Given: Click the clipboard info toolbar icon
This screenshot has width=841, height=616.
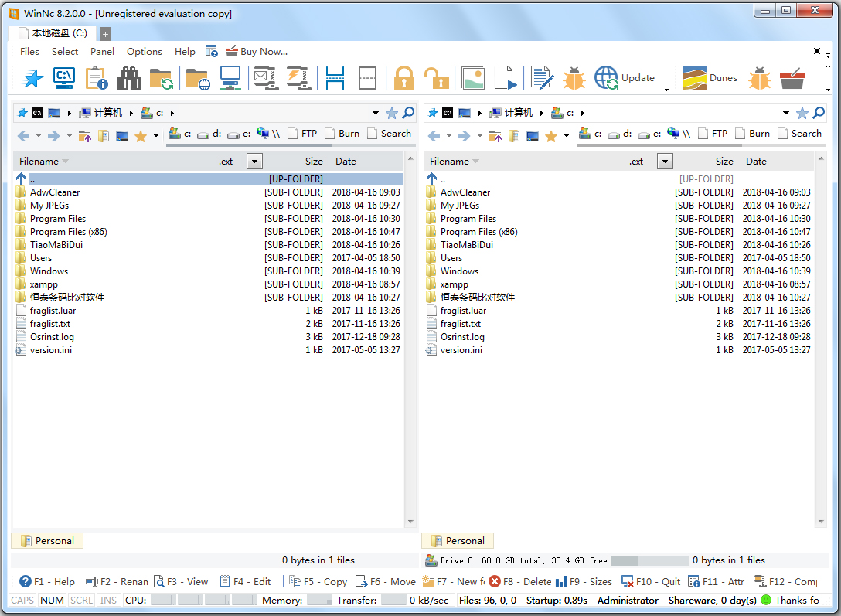Looking at the screenshot, I should click(x=97, y=78).
